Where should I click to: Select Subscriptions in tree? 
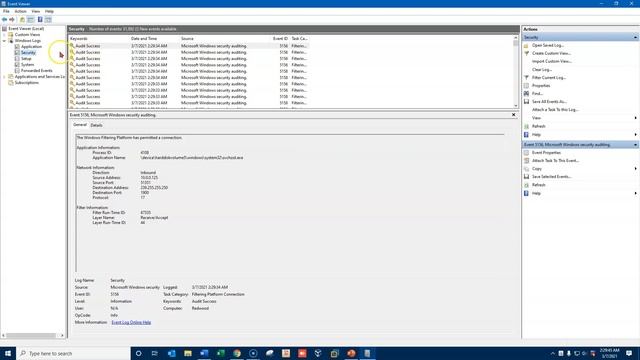27,83
